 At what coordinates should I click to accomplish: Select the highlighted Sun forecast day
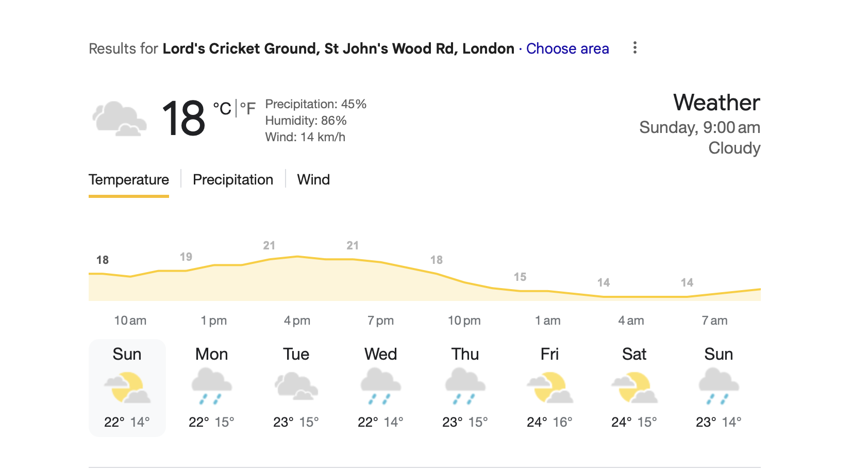[127, 388]
